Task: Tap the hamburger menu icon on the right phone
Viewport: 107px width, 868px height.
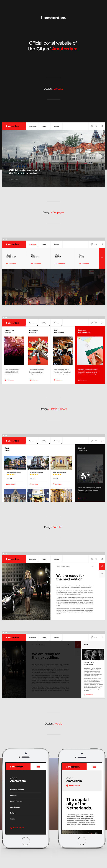Action: point(94,767)
